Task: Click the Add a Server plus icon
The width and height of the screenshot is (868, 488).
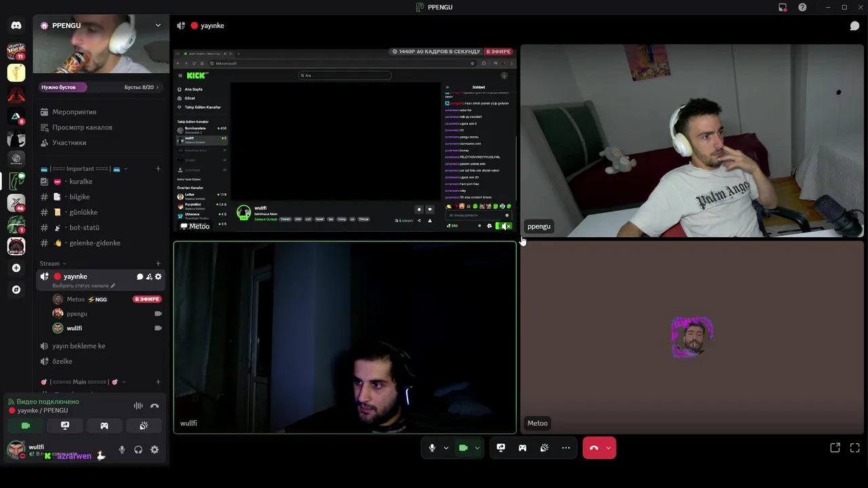Action: (x=16, y=268)
